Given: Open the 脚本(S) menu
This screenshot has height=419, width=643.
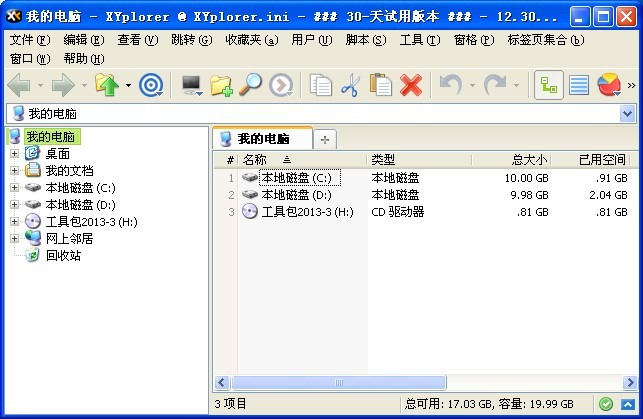Looking at the screenshot, I should [366, 40].
